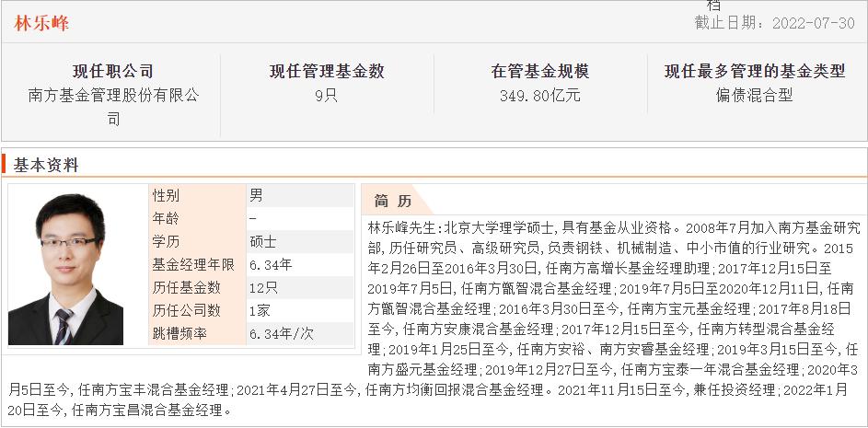Screen dimensions: 868x428
Task: Click the 基金经理年限 row label
Action: click(x=193, y=265)
